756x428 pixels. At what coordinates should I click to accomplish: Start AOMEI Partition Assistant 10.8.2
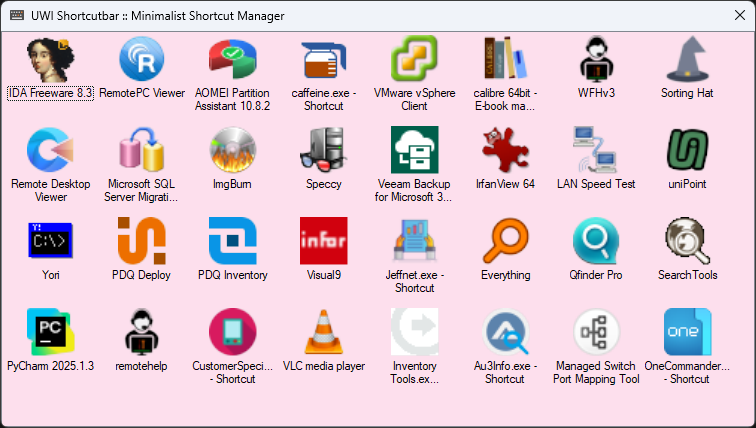[x=232, y=59]
